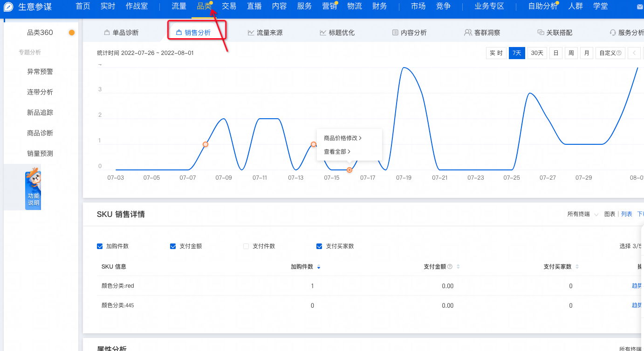
Task: Click the orange chart marker near 07-08
Action: coord(206,144)
